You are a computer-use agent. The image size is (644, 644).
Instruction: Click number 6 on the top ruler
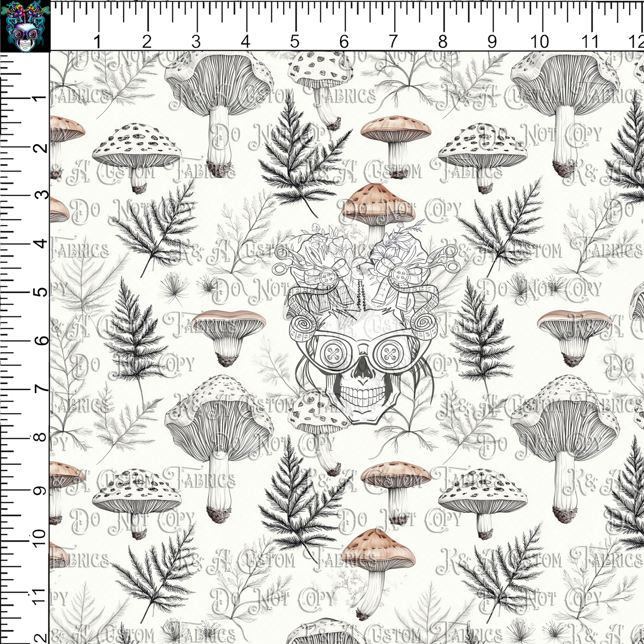pyautogui.click(x=344, y=42)
